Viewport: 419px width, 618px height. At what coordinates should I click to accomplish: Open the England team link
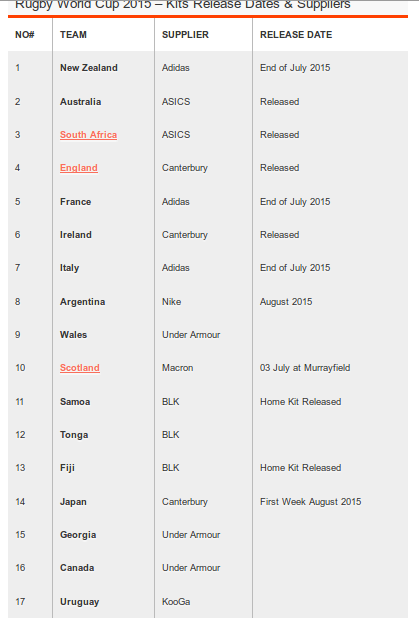click(79, 168)
